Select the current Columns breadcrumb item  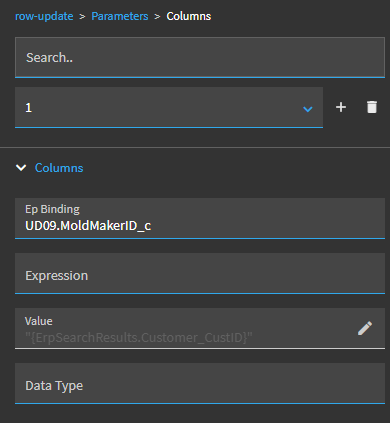tap(189, 16)
